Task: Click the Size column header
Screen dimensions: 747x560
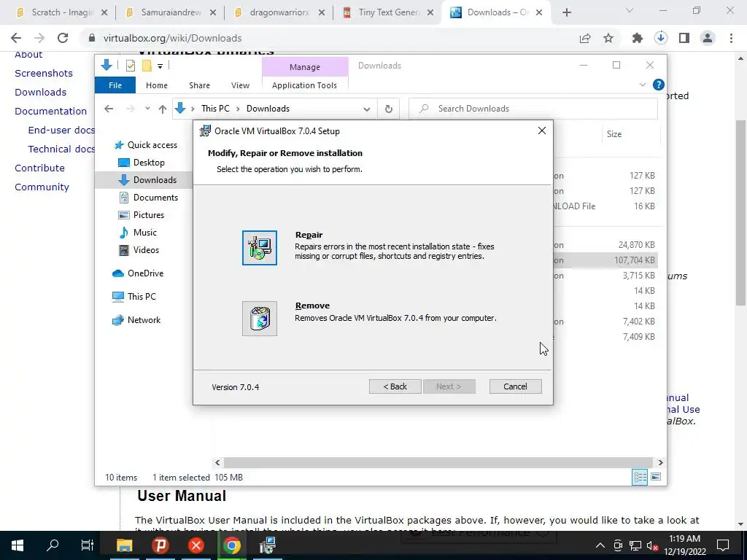Action: pos(614,134)
